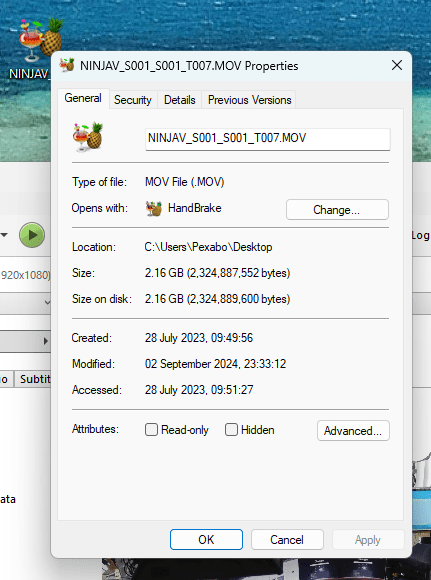Click the HandBrake icon in the title bar
This screenshot has height=580, width=431.
click(67, 65)
